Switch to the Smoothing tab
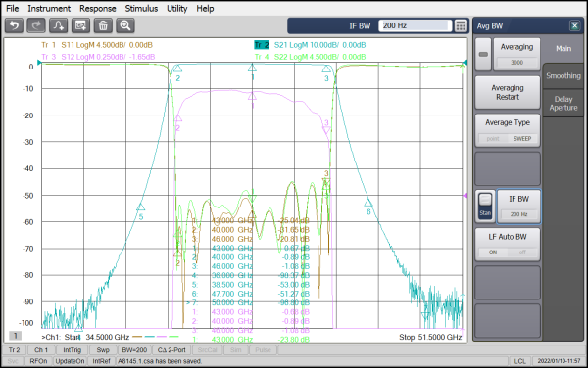 click(x=563, y=76)
